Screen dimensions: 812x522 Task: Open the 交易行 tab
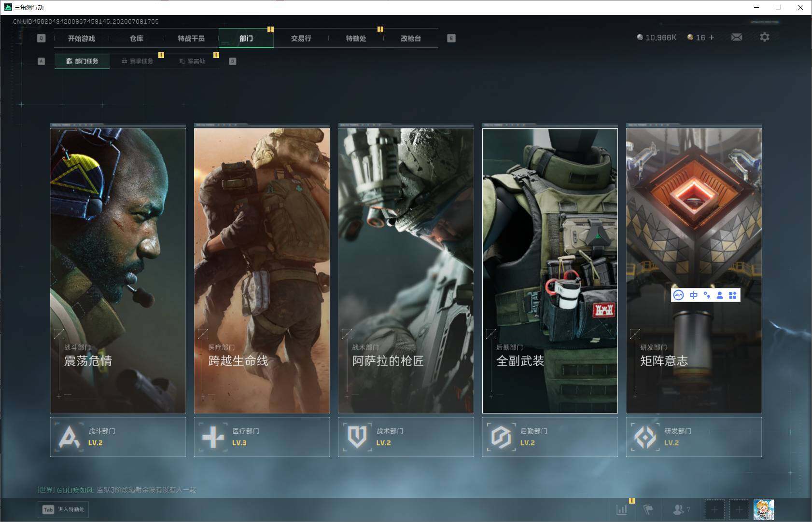301,38
